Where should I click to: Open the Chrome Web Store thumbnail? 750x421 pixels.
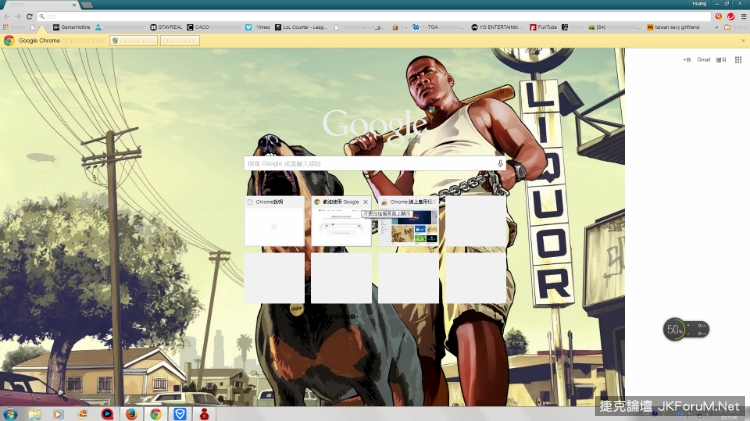pyautogui.click(x=408, y=222)
